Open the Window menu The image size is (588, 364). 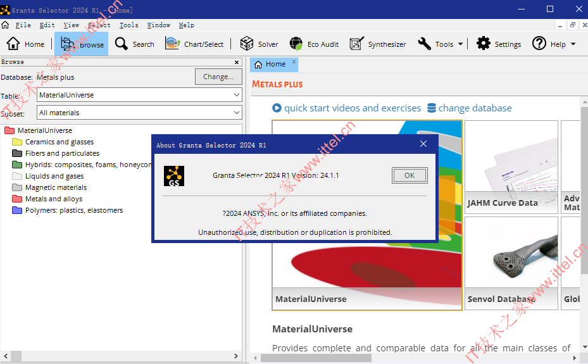[x=159, y=25]
